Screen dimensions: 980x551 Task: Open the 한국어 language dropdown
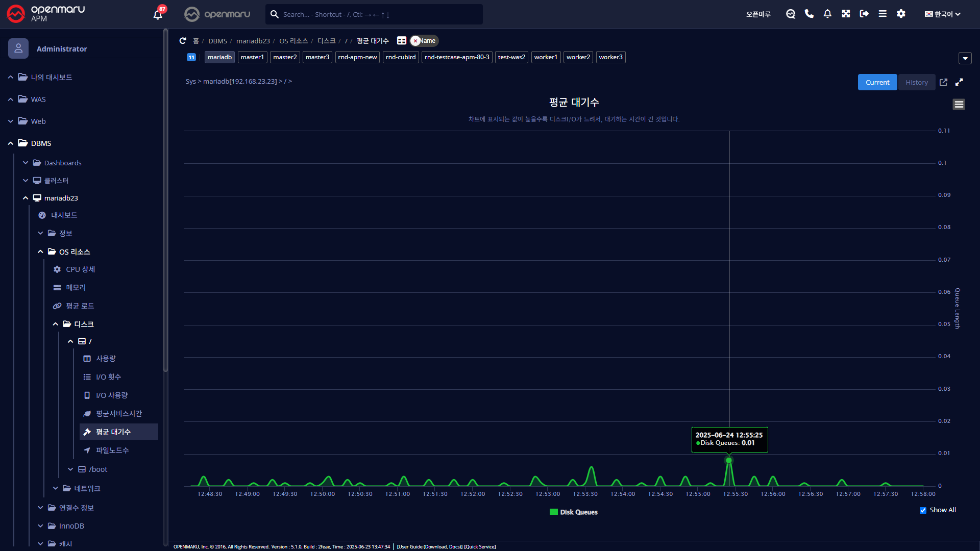[942, 14]
